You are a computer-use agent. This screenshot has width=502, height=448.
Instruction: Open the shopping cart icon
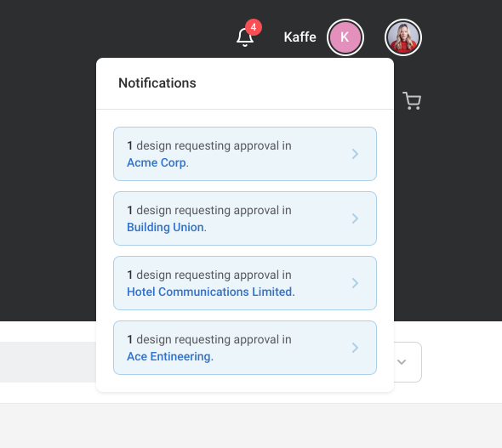pos(412,100)
